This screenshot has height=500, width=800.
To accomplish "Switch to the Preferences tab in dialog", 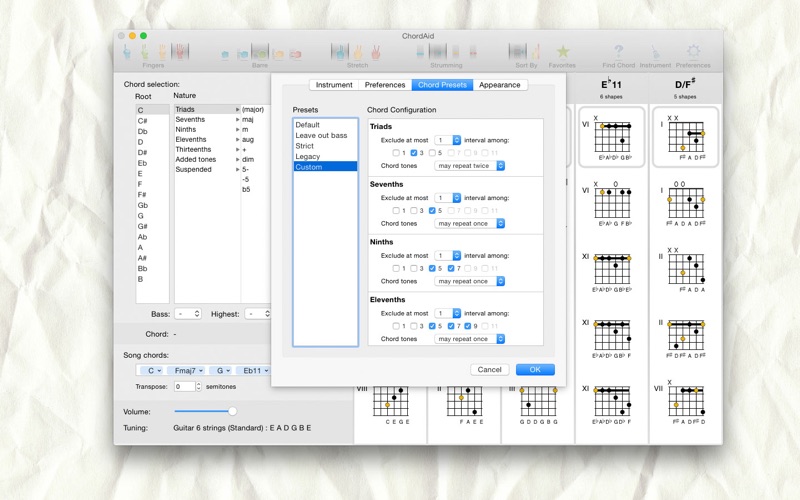I will pyautogui.click(x=385, y=85).
